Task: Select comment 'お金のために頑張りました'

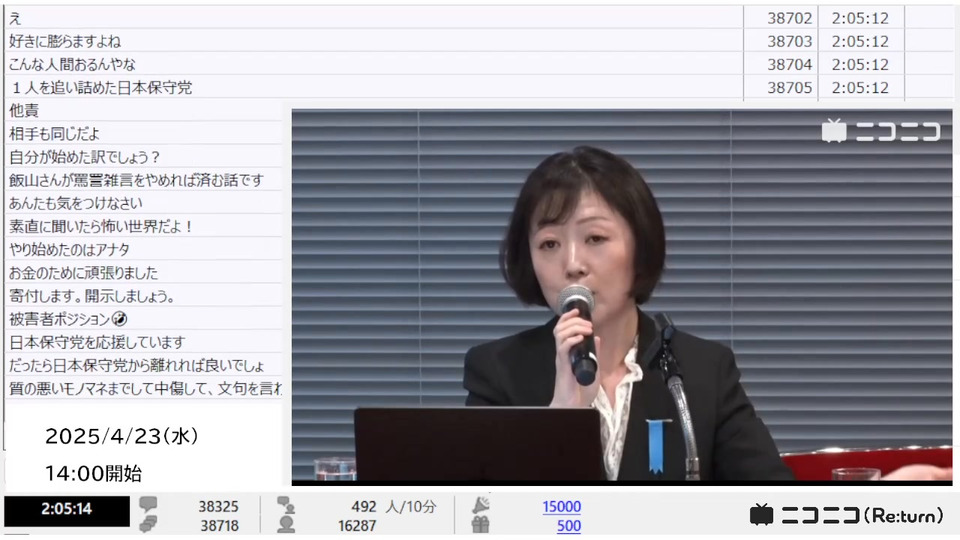Action: pos(144,272)
